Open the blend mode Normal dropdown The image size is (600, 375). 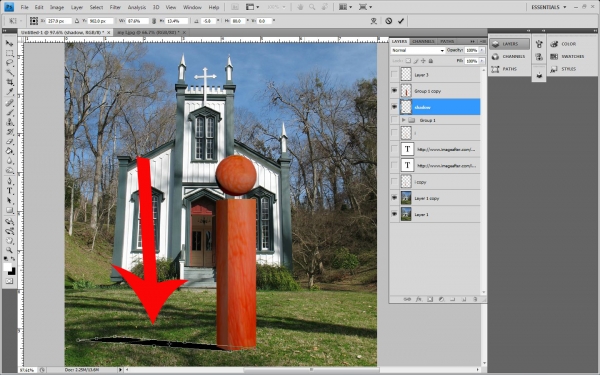pyautogui.click(x=417, y=50)
